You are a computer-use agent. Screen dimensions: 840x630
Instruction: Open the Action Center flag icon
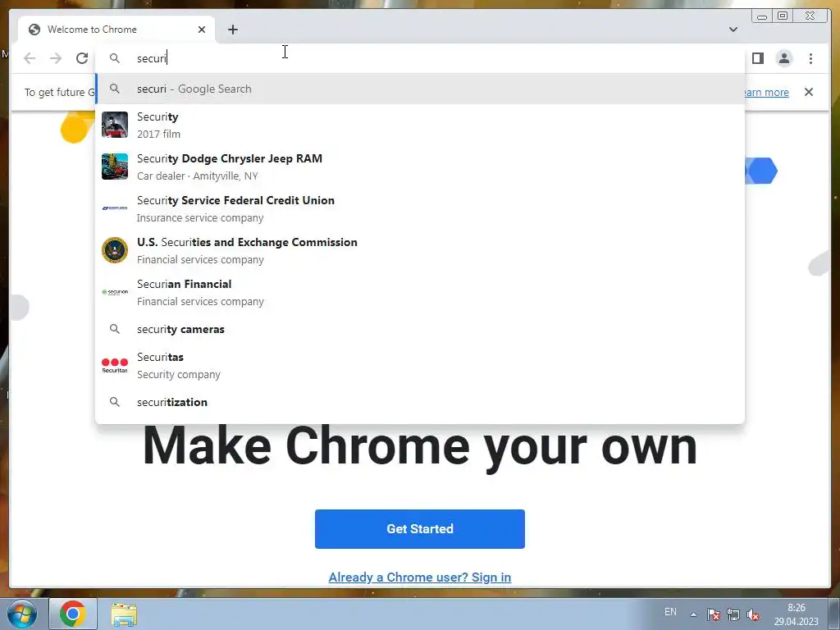tap(713, 614)
